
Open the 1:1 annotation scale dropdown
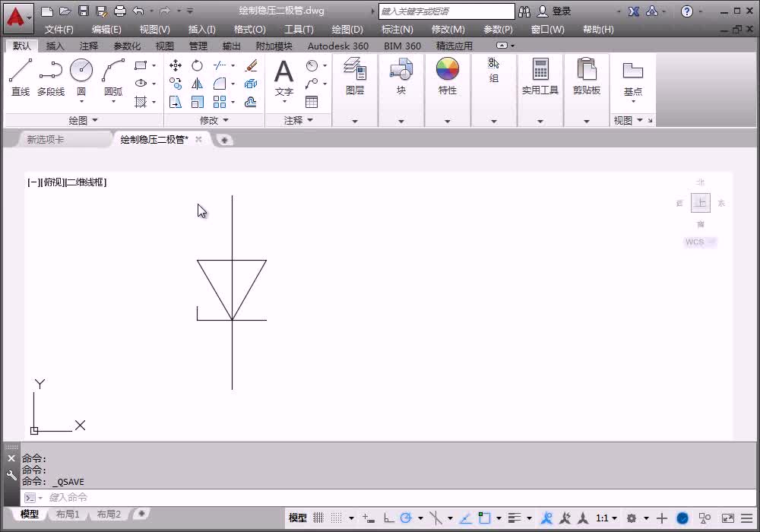[x=606, y=518]
